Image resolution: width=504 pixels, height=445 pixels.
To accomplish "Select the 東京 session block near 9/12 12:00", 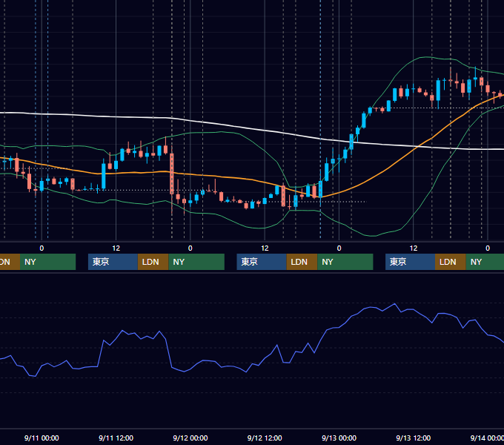I will point(262,262).
